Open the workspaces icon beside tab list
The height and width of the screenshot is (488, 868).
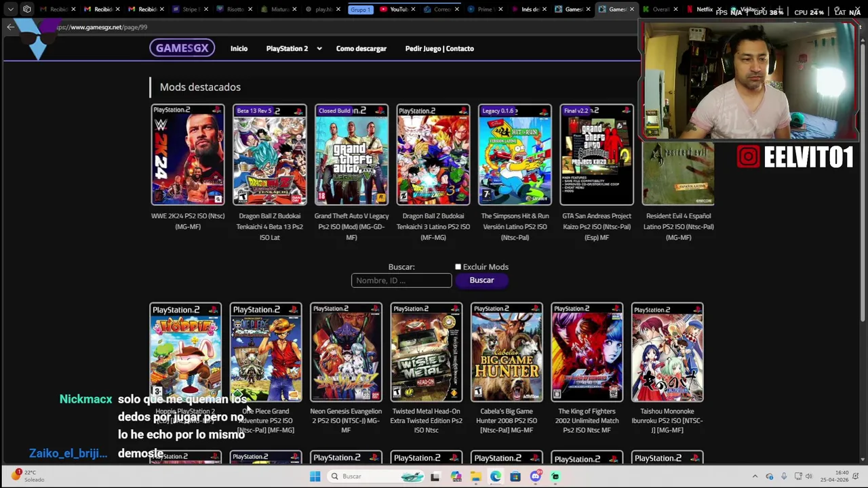(26, 9)
